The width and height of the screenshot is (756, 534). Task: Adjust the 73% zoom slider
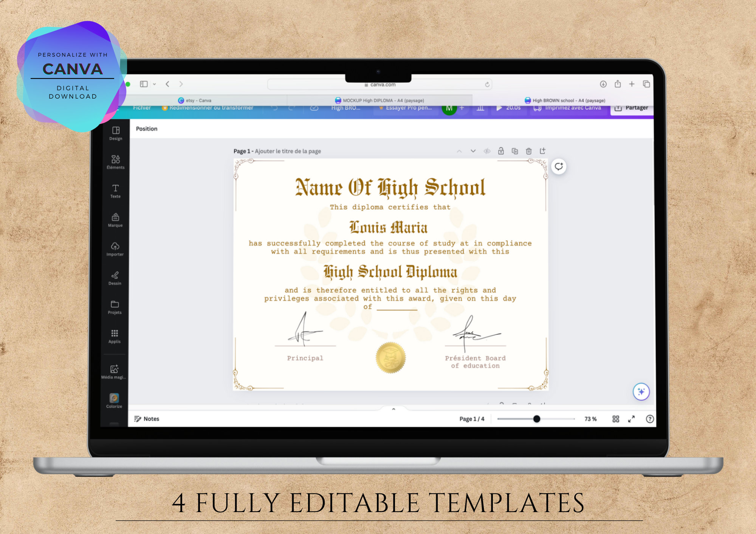pos(537,418)
